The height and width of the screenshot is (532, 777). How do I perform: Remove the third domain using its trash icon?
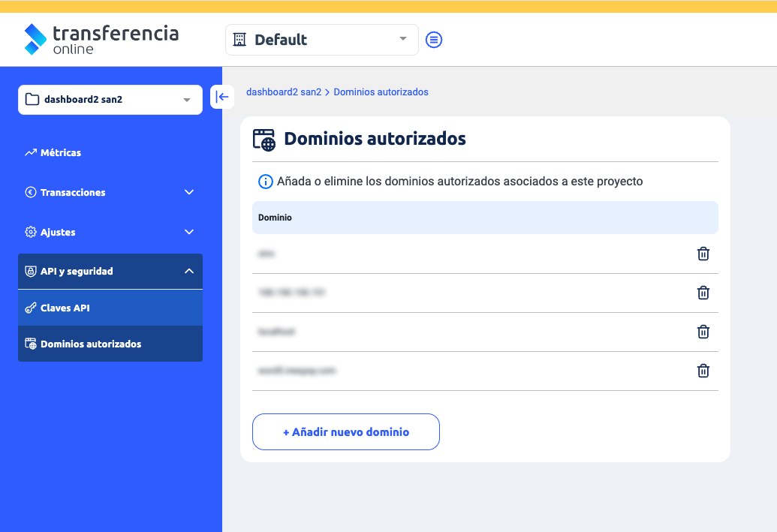(703, 332)
